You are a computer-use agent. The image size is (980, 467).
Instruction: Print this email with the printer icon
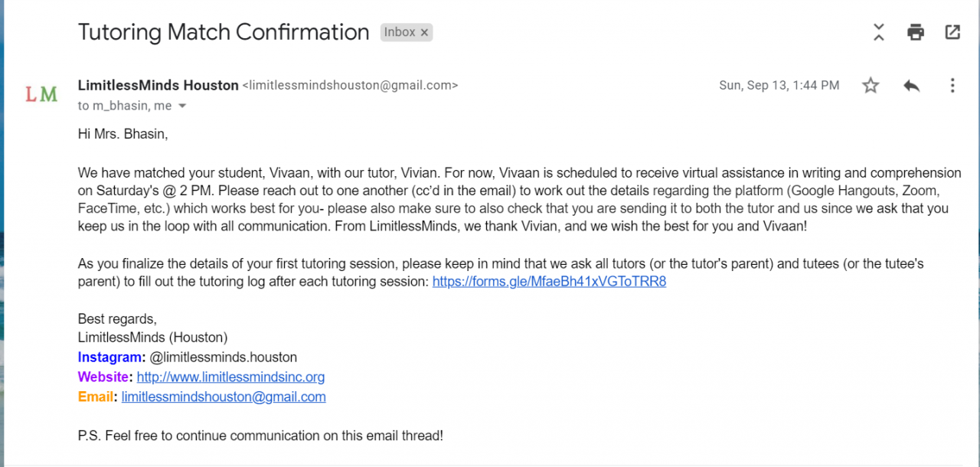coord(916,32)
